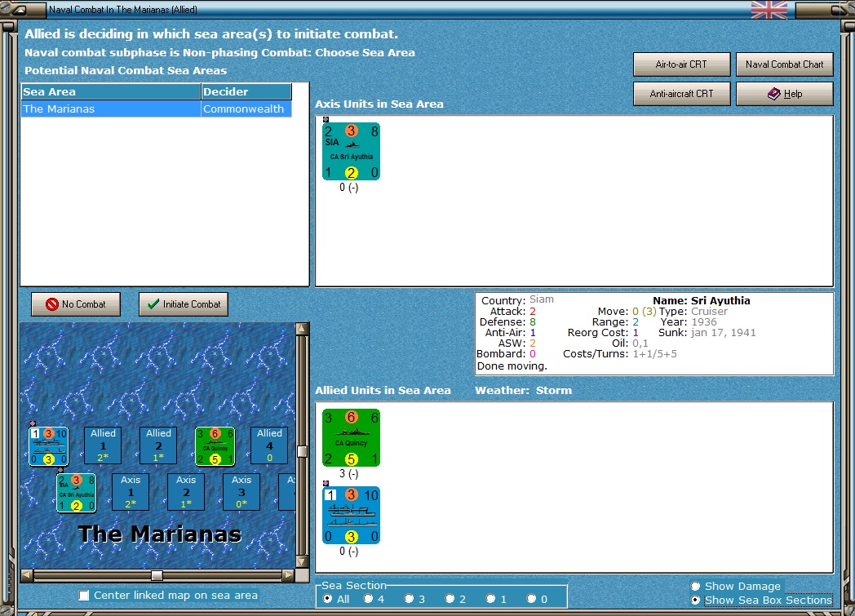
Task: Click the Allied 4 sea box section
Action: click(x=269, y=445)
